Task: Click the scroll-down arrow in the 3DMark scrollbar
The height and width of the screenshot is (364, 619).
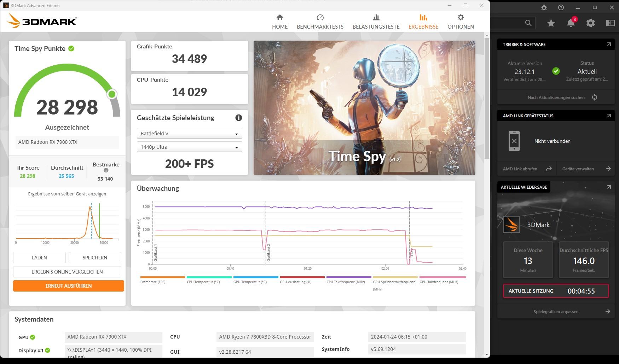Action: click(487, 354)
